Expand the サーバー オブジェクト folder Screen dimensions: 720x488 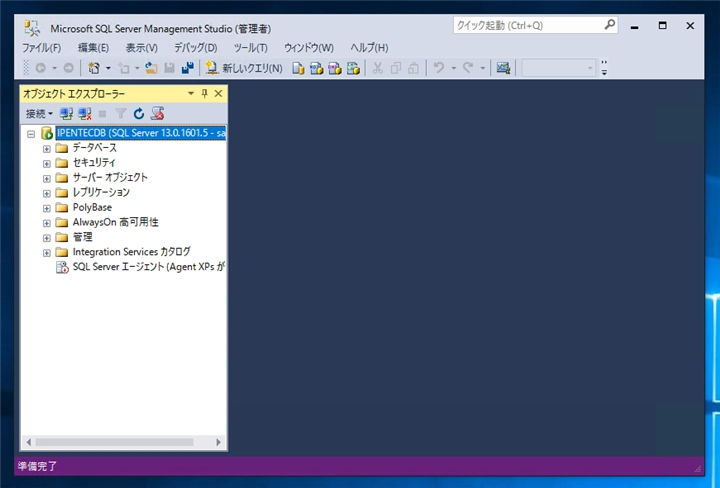pos(46,179)
